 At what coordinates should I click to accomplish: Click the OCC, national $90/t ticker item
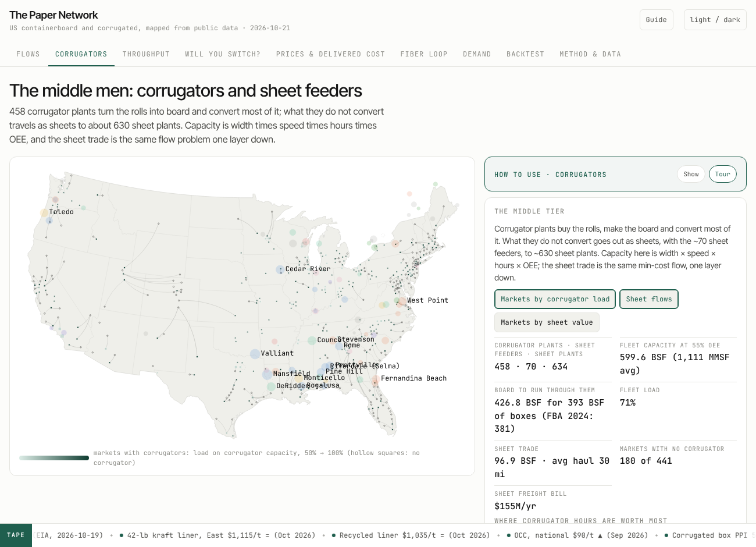pyautogui.click(x=577, y=535)
